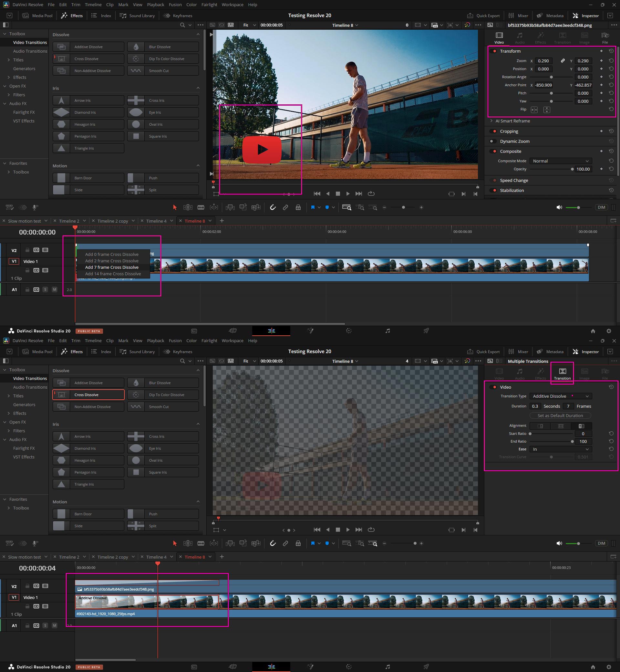Bottom screenshot: open the Sound Library panel

coord(137,352)
